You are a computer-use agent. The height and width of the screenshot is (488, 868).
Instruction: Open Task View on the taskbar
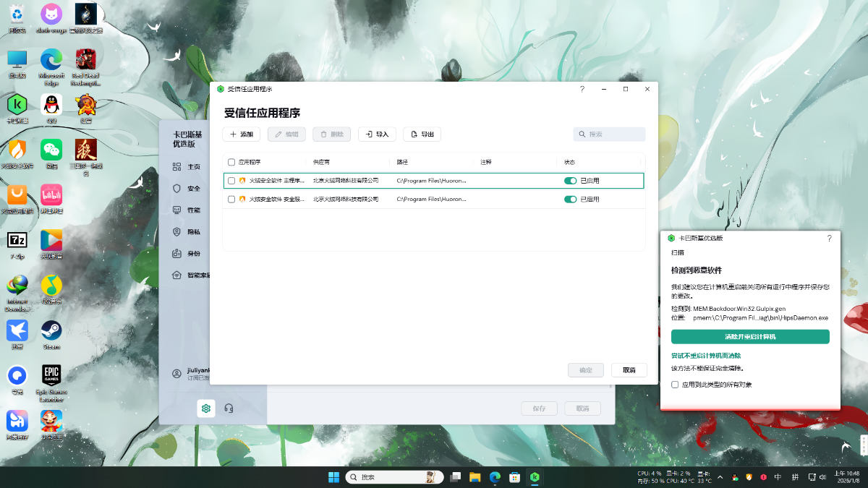[456, 477]
